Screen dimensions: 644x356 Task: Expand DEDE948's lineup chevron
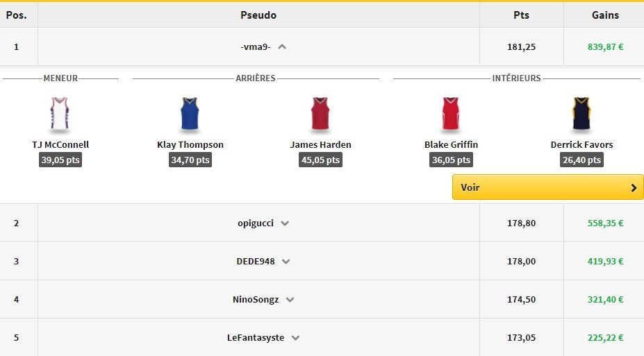point(286,262)
